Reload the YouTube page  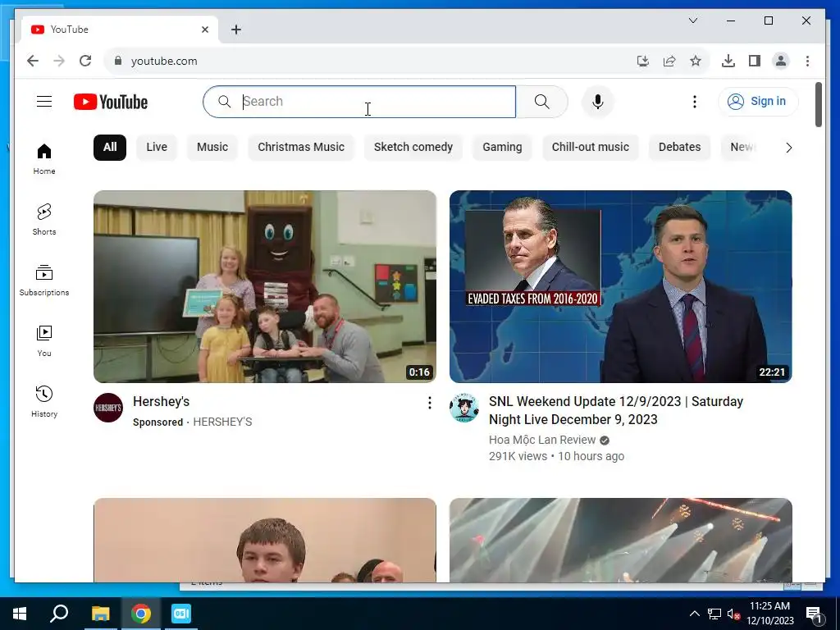85,61
